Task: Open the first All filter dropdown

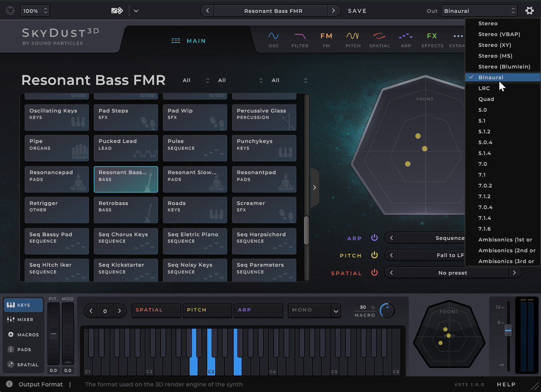Action: (196, 80)
